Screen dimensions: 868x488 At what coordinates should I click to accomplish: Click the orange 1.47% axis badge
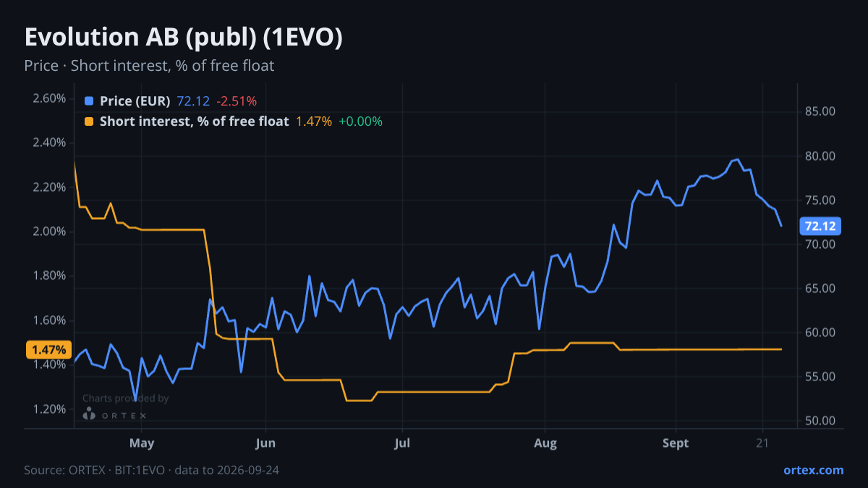point(49,350)
